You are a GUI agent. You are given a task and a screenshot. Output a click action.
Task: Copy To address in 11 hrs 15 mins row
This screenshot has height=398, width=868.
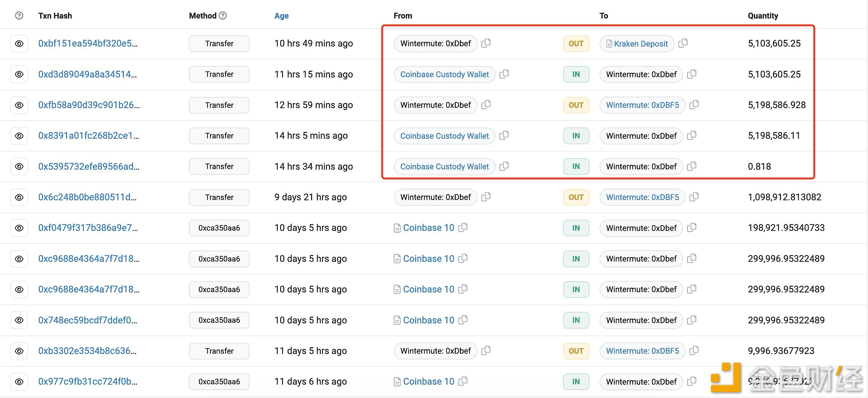(x=692, y=74)
